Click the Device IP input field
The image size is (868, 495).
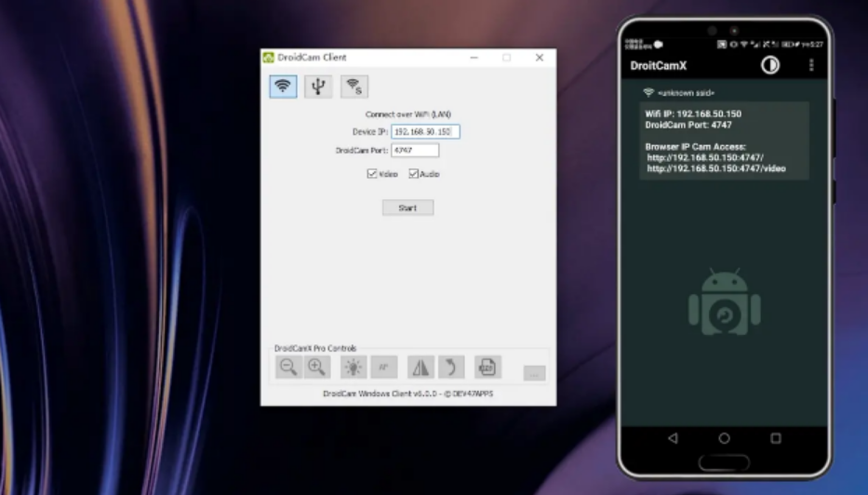425,132
